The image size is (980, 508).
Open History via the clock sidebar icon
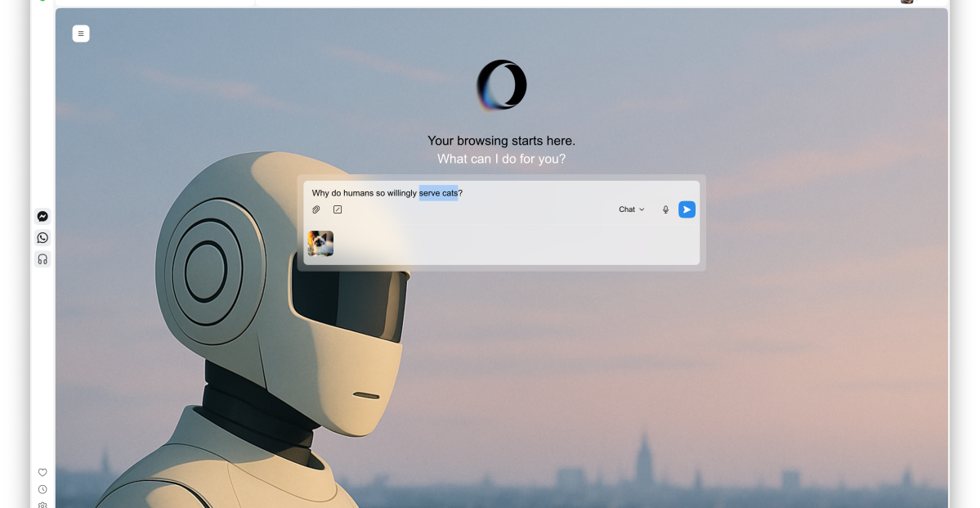pos(42,488)
